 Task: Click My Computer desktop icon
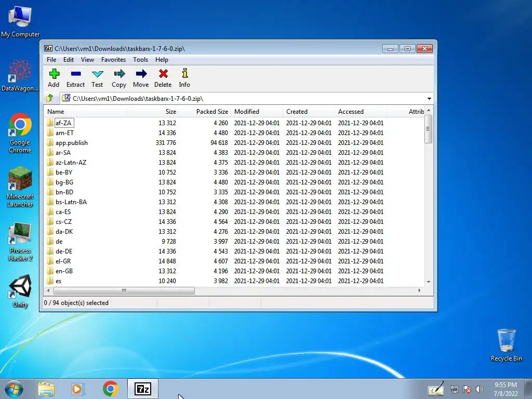click(x=20, y=21)
